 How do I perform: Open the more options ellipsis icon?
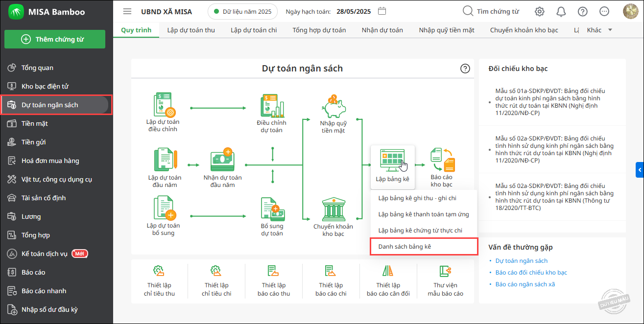[604, 11]
